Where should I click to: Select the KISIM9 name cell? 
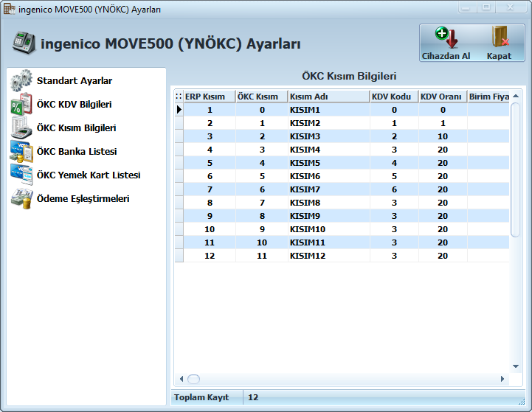tap(329, 216)
